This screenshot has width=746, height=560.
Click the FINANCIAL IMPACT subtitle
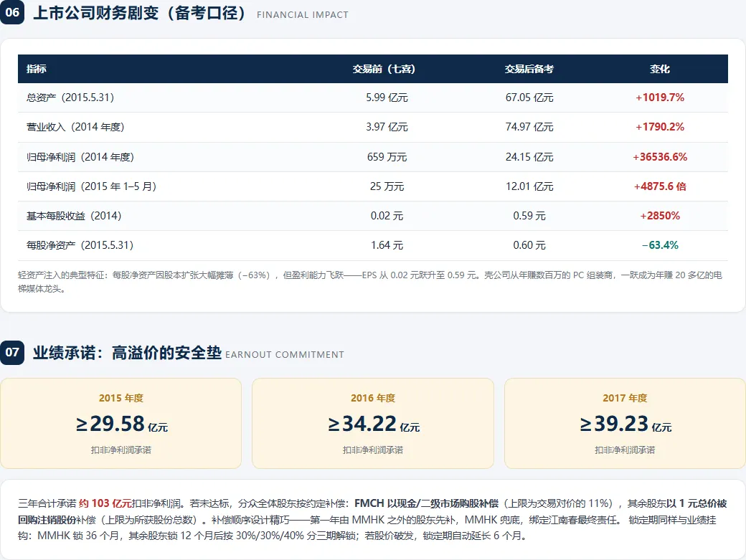303,15
